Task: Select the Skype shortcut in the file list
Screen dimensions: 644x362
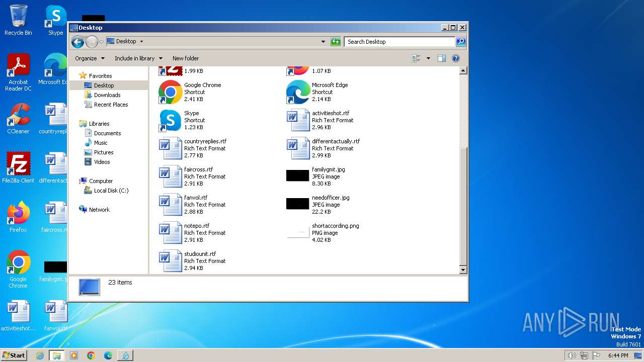Action: [x=182, y=120]
